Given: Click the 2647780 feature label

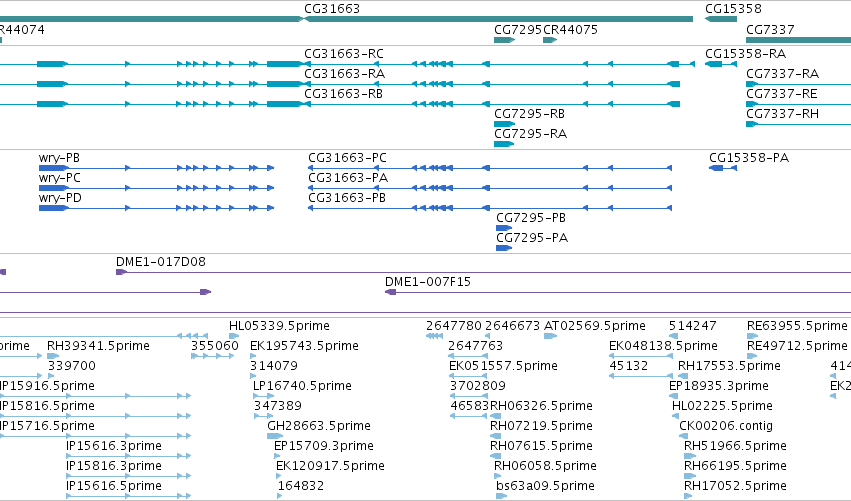Looking at the screenshot, I should tap(454, 326).
